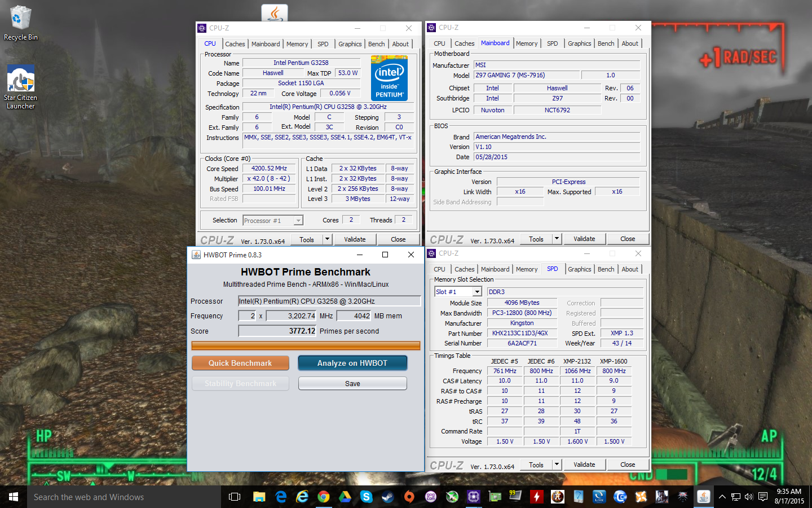Screen dimensions: 812x508
Task: Click the red lightning bolt taskbar icon
Action: pyautogui.click(x=536, y=497)
